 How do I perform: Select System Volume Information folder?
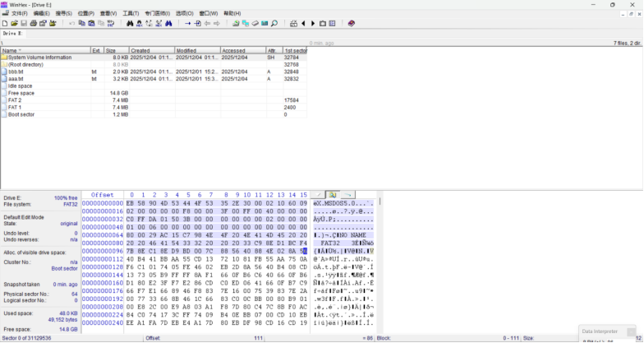pyautogui.click(x=39, y=58)
